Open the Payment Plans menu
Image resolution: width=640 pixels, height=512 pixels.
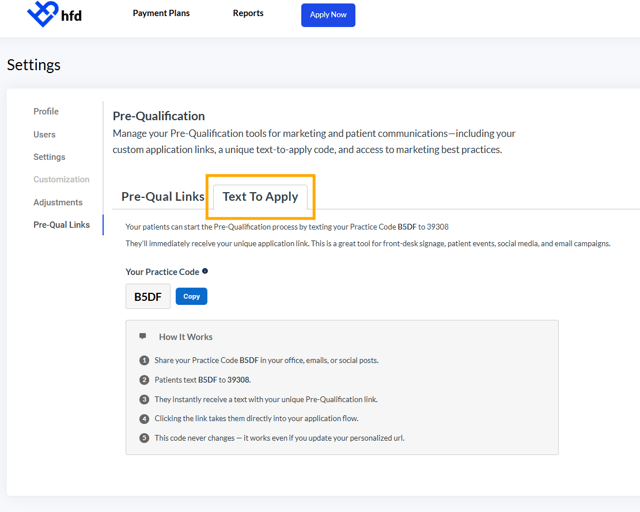(x=161, y=13)
